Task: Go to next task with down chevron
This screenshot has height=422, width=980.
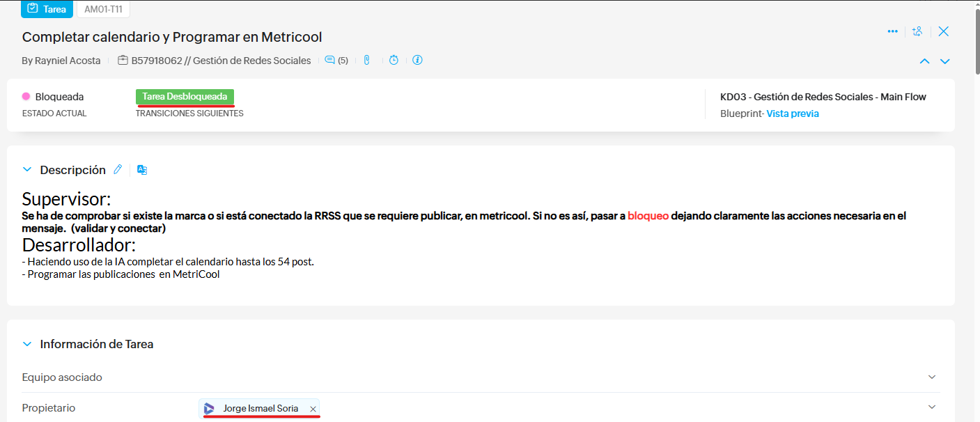Action: (945, 61)
